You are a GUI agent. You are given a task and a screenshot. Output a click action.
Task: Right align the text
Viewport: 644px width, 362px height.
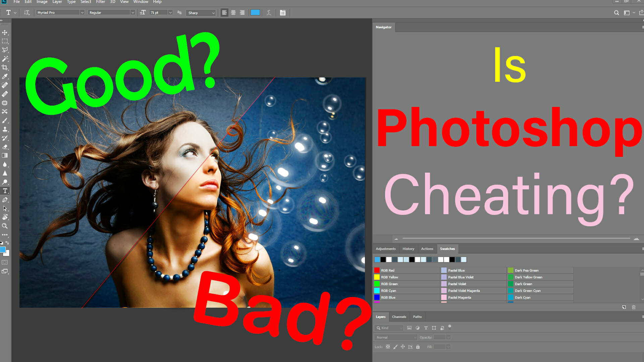click(242, 12)
